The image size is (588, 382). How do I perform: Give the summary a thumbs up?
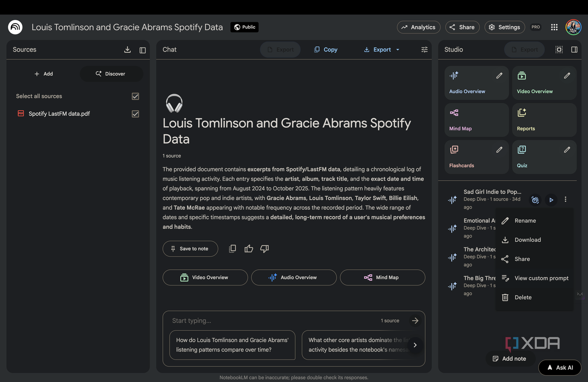click(x=249, y=248)
